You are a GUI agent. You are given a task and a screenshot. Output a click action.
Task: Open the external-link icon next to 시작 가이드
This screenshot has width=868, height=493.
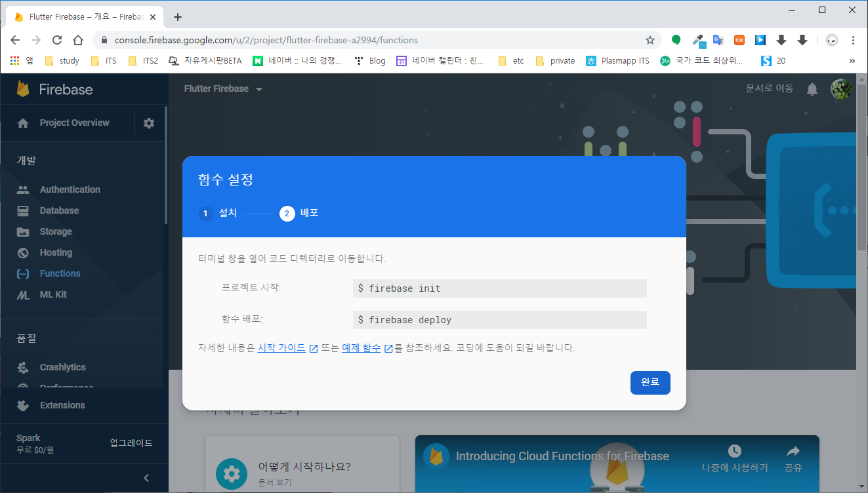pyautogui.click(x=314, y=348)
